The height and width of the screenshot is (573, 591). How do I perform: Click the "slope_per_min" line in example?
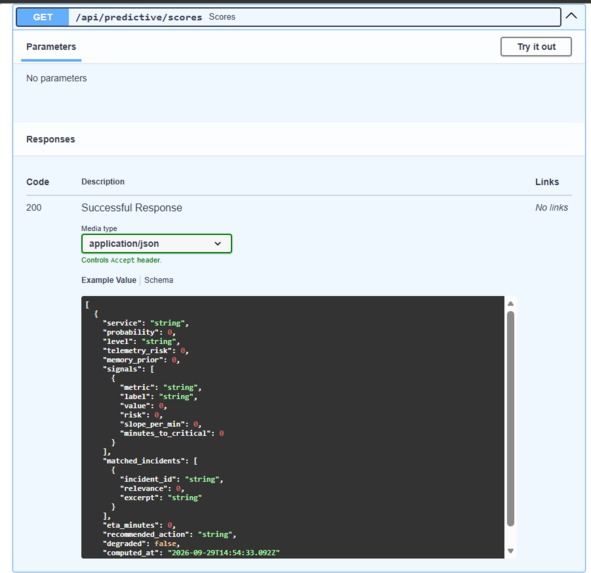161,424
